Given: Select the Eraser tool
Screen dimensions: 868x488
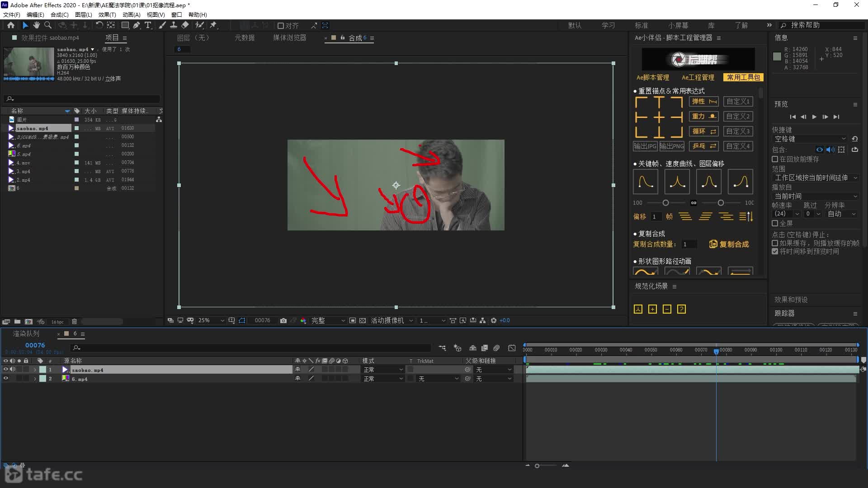Looking at the screenshot, I should click(x=185, y=25).
